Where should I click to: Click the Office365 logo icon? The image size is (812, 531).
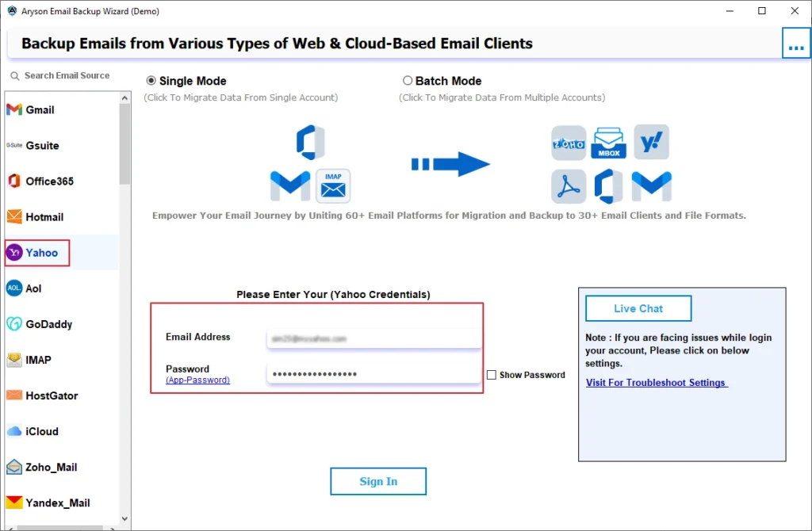14,181
